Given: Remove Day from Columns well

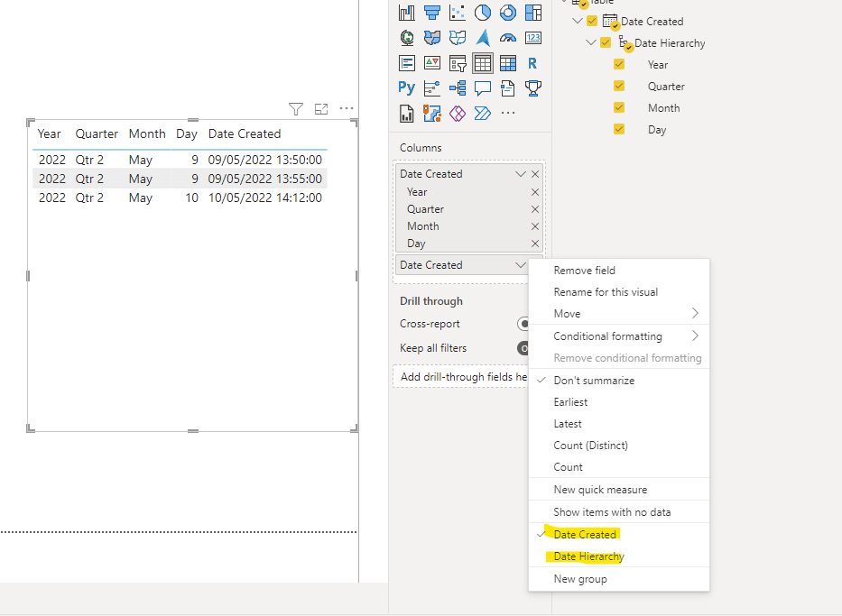Looking at the screenshot, I should pyautogui.click(x=535, y=244).
